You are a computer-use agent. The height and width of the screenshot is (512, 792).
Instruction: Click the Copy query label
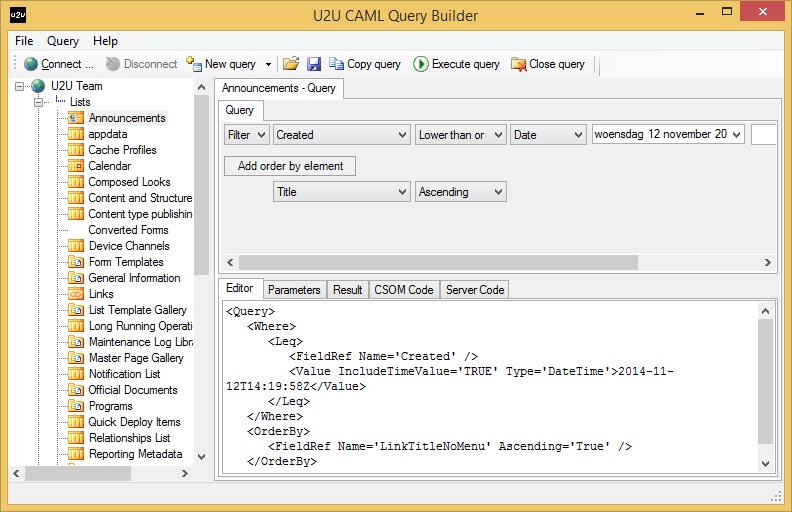tap(374, 64)
